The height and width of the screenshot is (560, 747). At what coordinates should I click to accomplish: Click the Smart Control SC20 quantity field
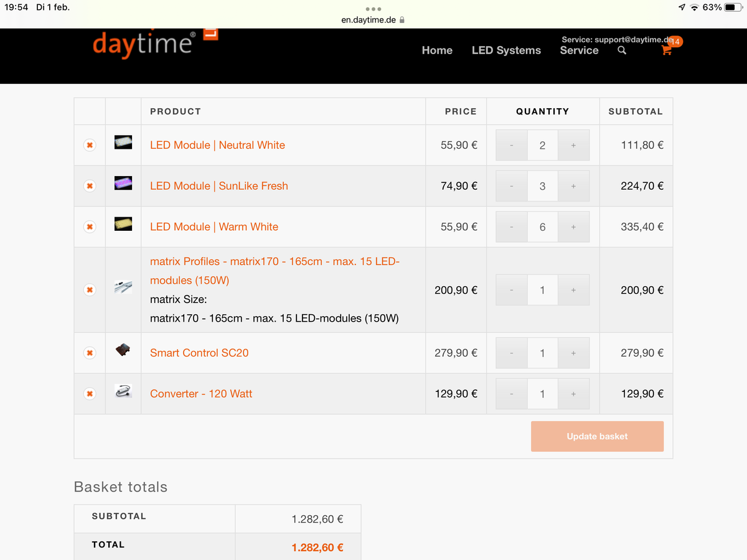tap(542, 353)
